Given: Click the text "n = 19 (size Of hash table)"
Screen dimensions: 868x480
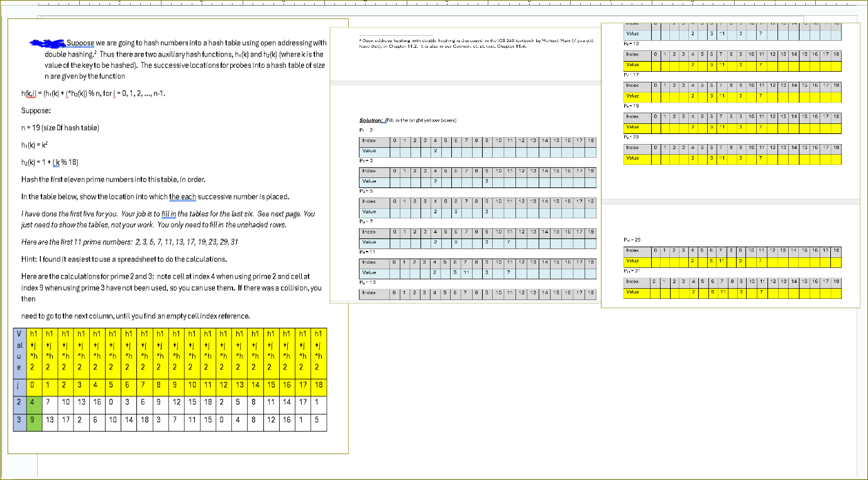Looking at the screenshot, I should 60,128.
